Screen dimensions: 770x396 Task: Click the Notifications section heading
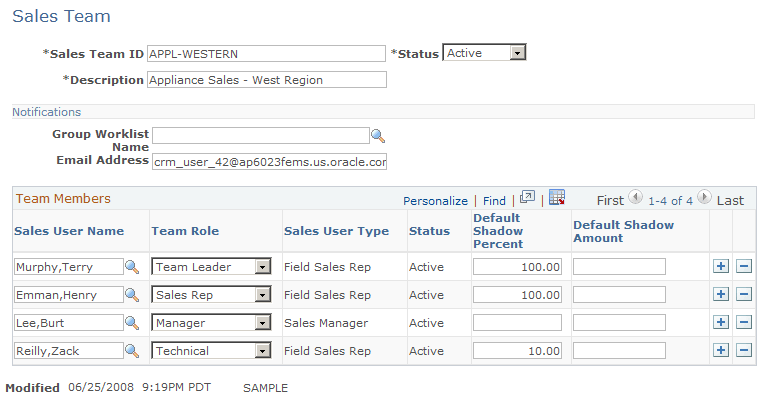(x=47, y=112)
